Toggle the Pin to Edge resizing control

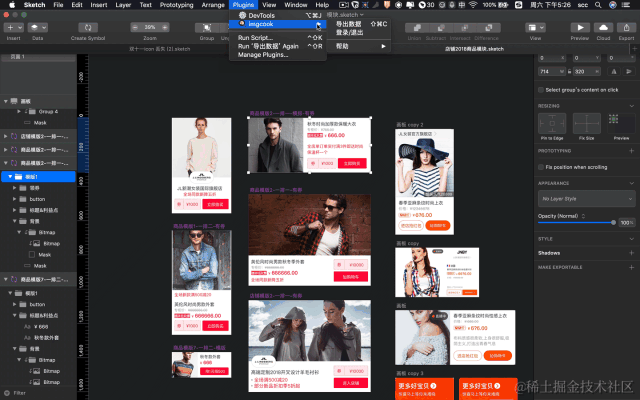pos(552,123)
